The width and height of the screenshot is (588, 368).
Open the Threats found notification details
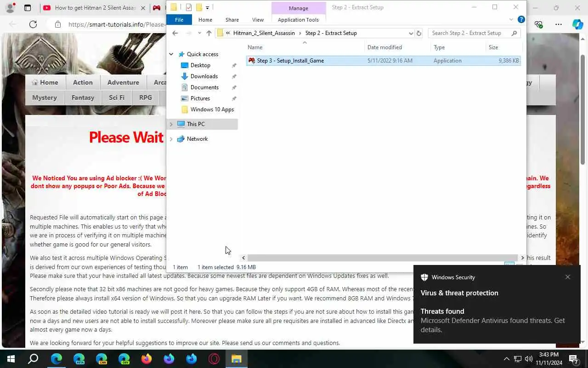(x=497, y=320)
